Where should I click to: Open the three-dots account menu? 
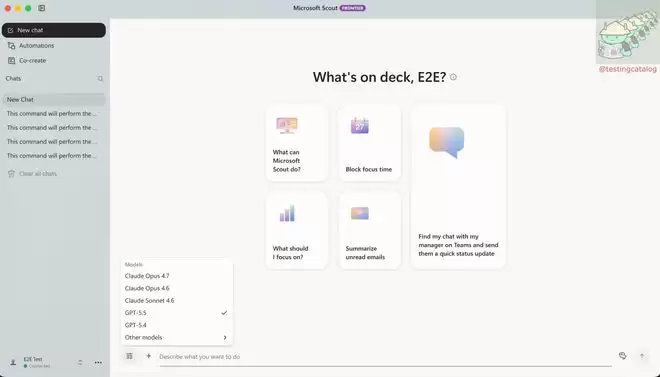98,362
